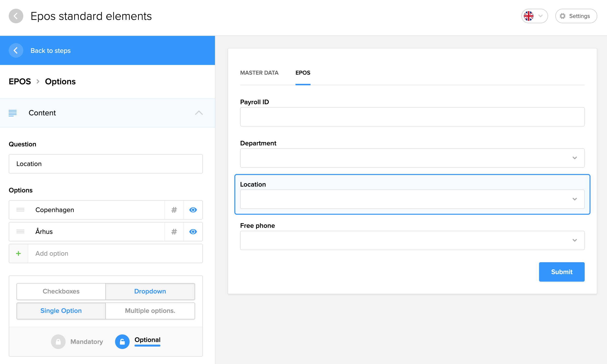Collapse the Content section

[x=199, y=113]
